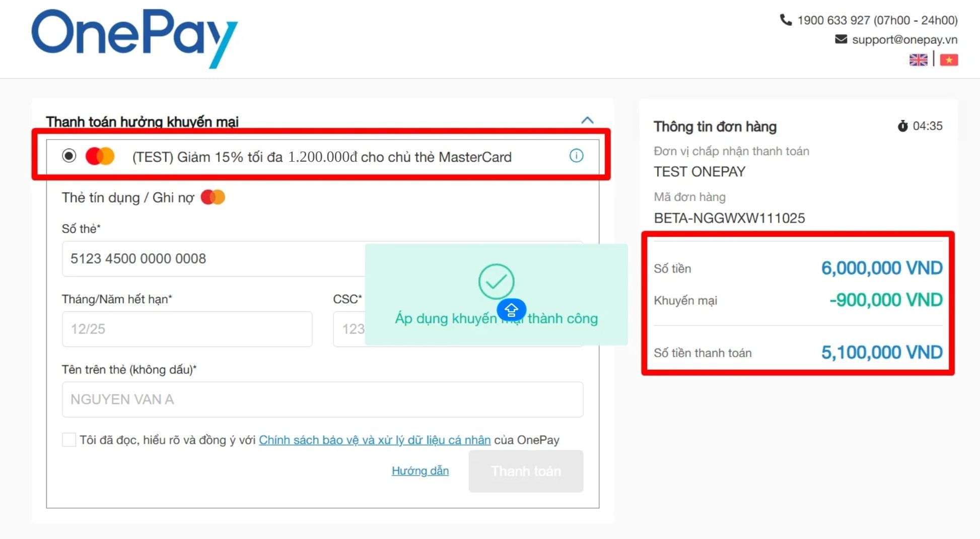Focus the Số thẻ card number field

(322, 258)
